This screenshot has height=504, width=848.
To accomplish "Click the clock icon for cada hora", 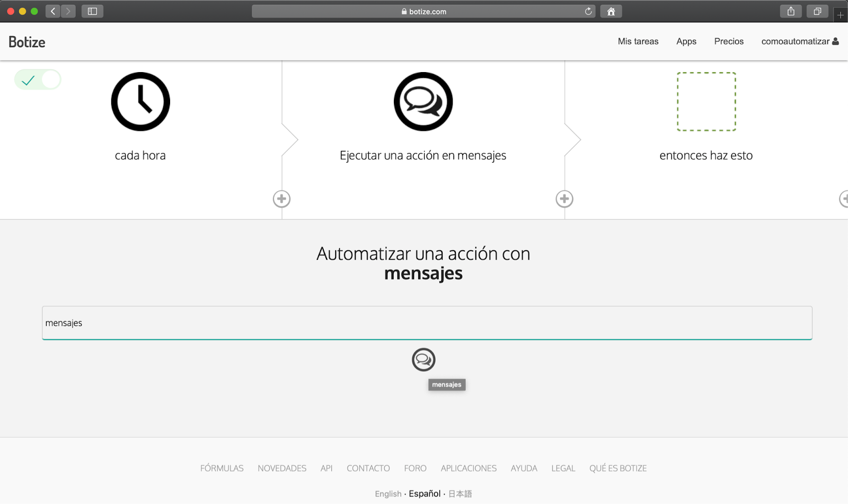I will (140, 102).
